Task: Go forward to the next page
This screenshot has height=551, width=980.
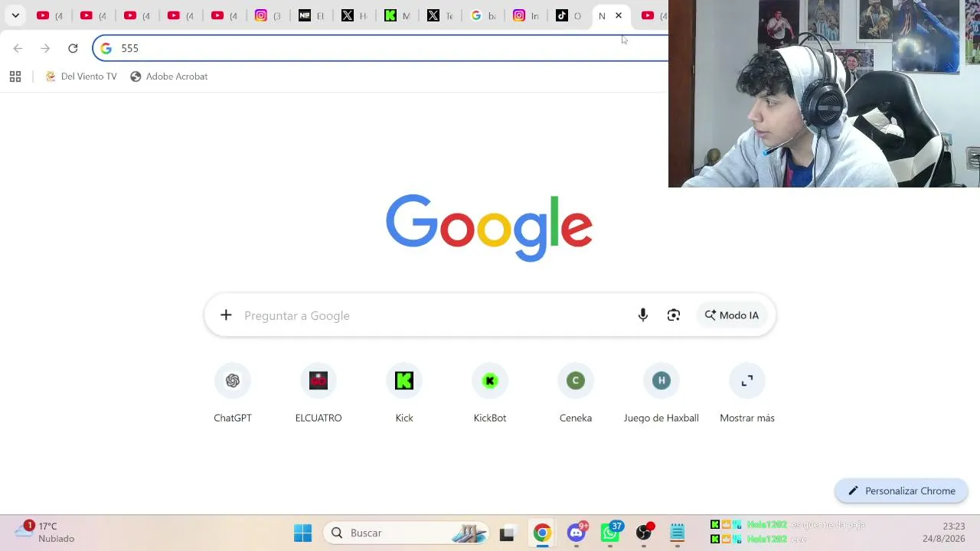Action: (x=45, y=48)
